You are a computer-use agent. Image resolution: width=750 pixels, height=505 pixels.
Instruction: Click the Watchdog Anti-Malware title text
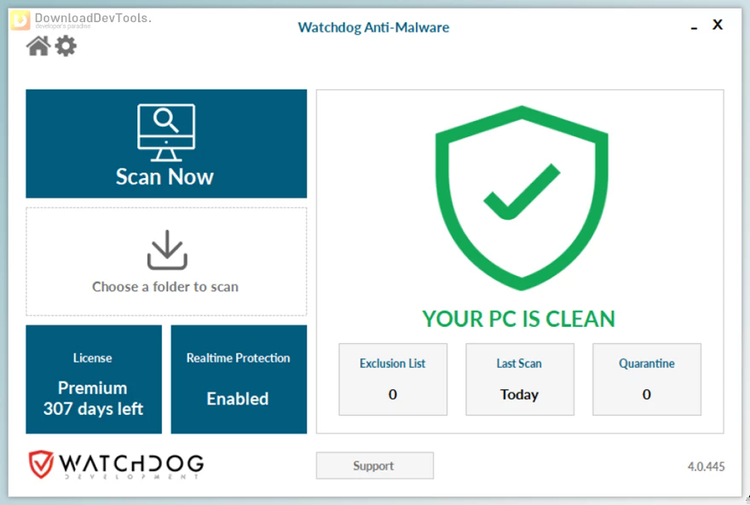pos(374,27)
